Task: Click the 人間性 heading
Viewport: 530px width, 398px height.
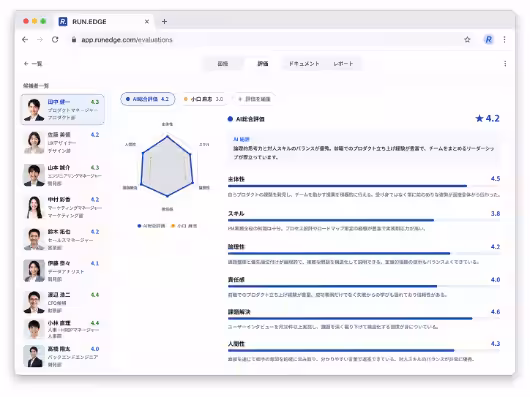Action: click(x=236, y=344)
